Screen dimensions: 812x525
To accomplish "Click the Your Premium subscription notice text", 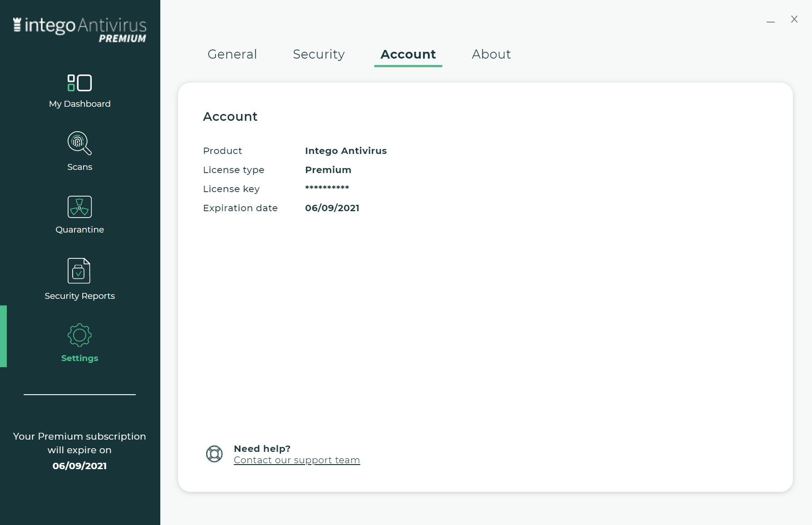I will pyautogui.click(x=79, y=443).
